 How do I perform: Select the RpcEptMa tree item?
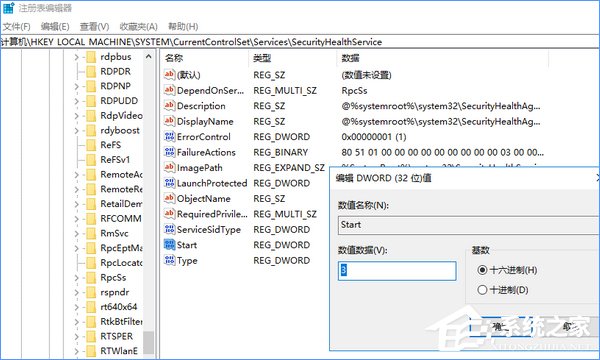coord(121,248)
